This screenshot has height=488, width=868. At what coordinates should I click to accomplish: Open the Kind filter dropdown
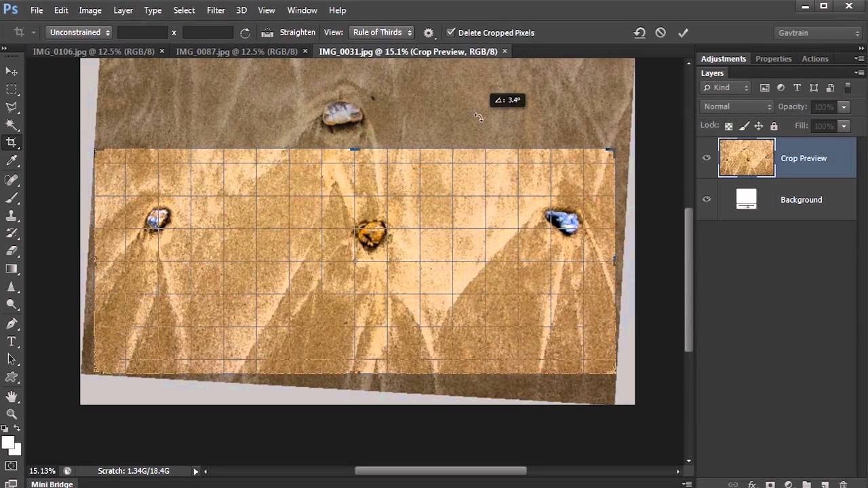(x=726, y=87)
